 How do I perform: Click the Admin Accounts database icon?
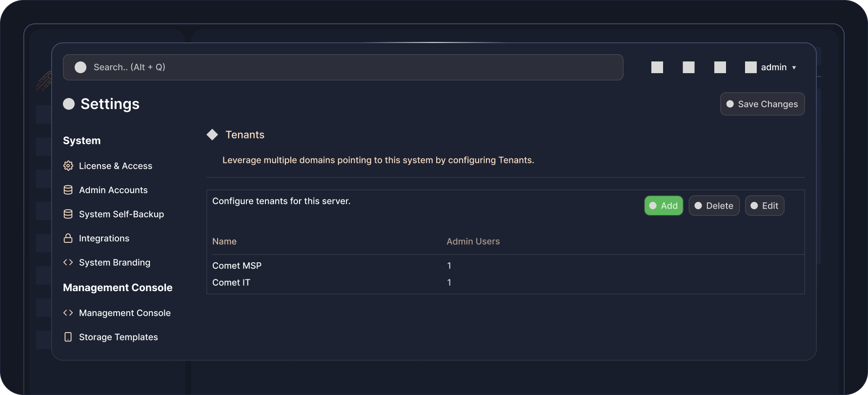point(68,190)
